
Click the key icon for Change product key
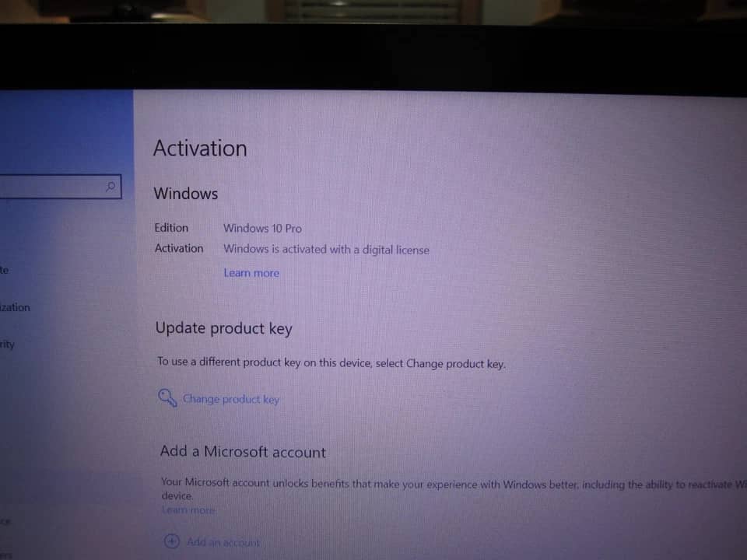pyautogui.click(x=167, y=397)
